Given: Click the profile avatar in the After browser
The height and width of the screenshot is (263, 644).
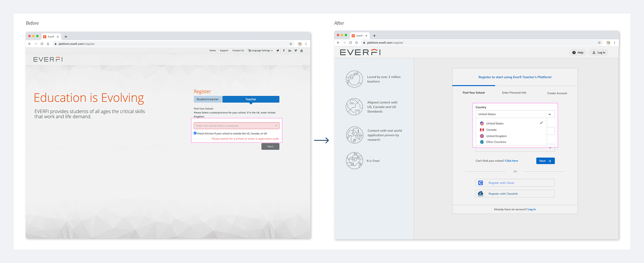Looking at the screenshot, I should (x=608, y=43).
